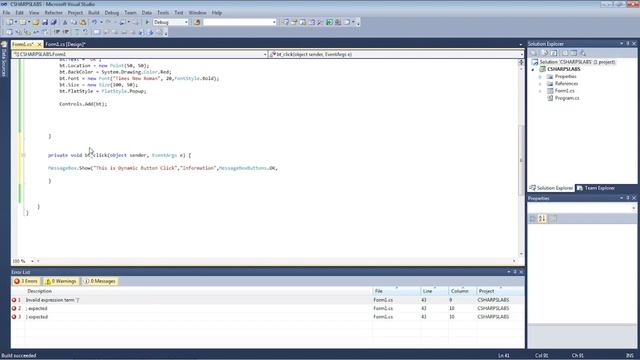
Task: Click the Properties panel object selector field
Action: pyautogui.click(x=582, y=208)
